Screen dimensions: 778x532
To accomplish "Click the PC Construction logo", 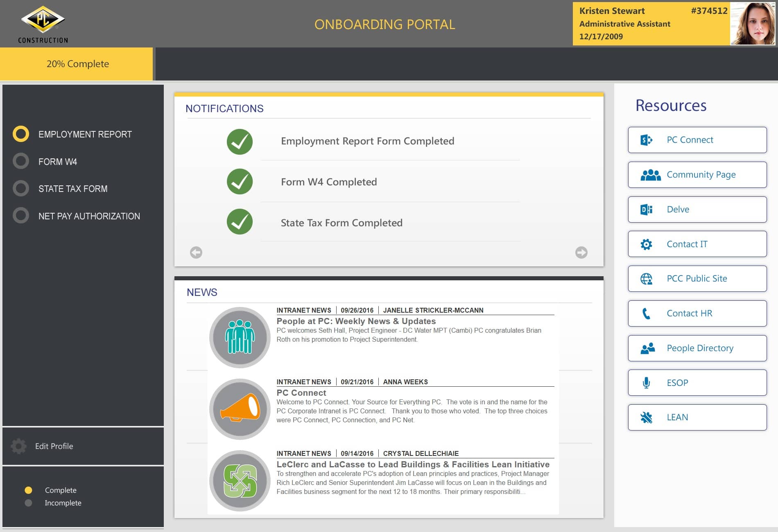I will pos(43,24).
